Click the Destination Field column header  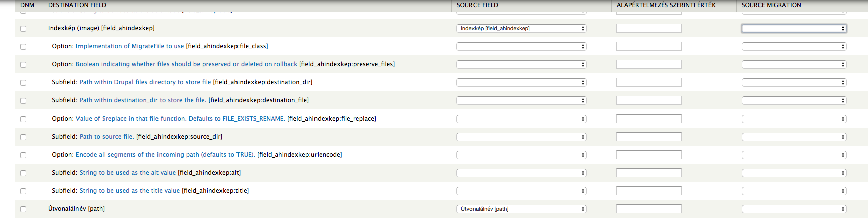[x=77, y=5]
